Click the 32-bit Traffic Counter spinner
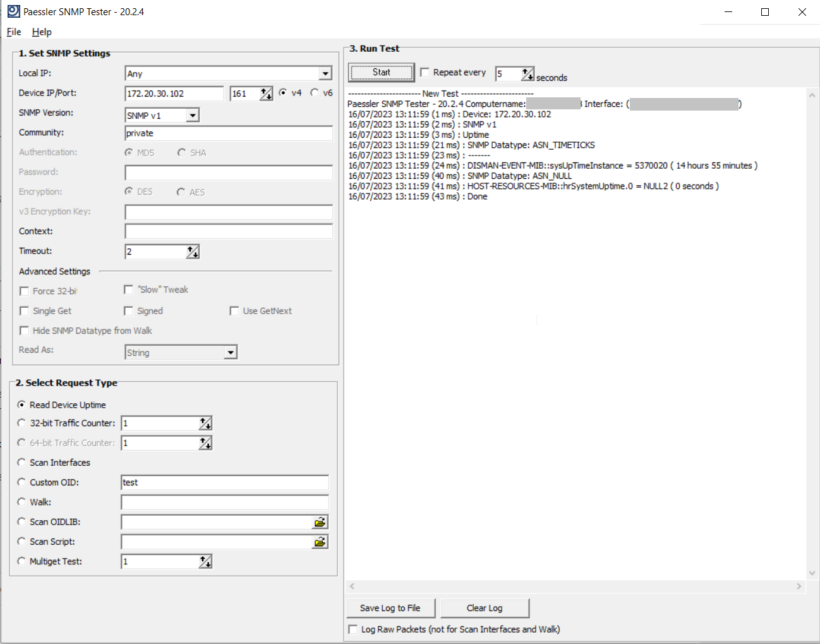This screenshot has height=644, width=820. pos(205,423)
